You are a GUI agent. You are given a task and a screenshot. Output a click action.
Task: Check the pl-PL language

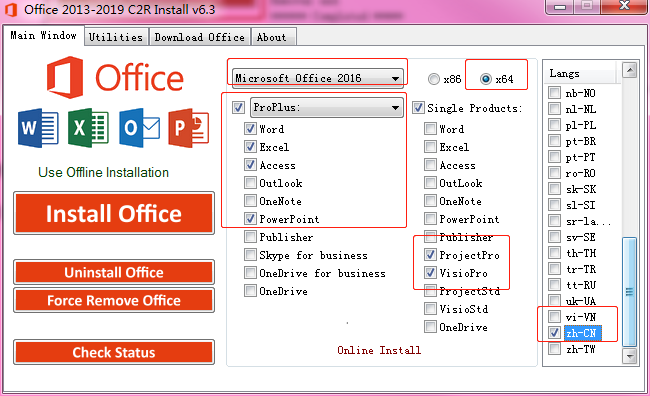point(554,124)
